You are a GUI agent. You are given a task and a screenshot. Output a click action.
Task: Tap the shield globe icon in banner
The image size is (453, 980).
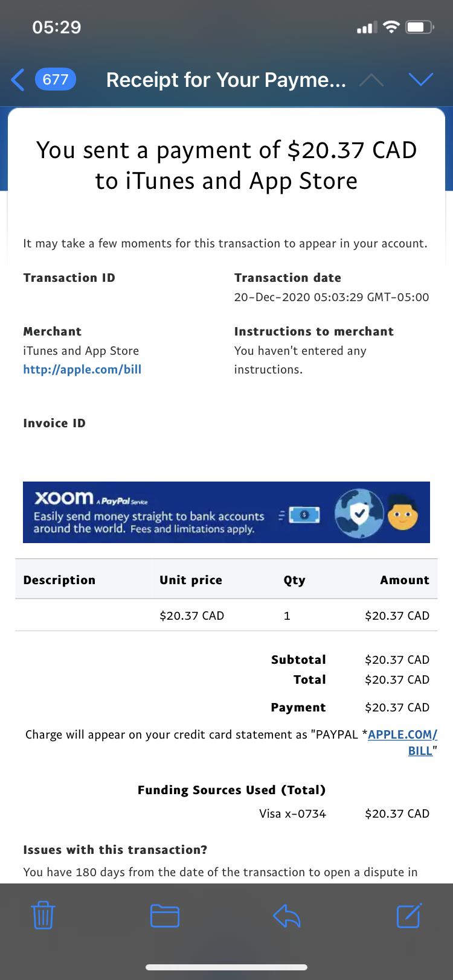pyautogui.click(x=359, y=513)
